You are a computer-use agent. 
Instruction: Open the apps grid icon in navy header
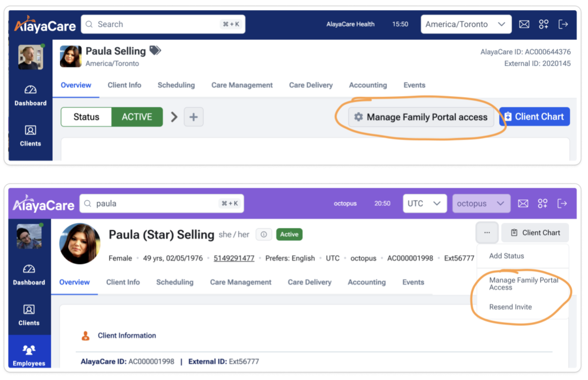(544, 24)
